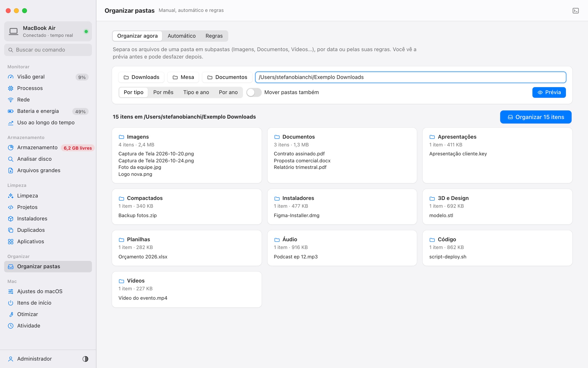Open Aplicativos in the sidebar
Image resolution: width=588 pixels, height=368 pixels.
[48, 242]
